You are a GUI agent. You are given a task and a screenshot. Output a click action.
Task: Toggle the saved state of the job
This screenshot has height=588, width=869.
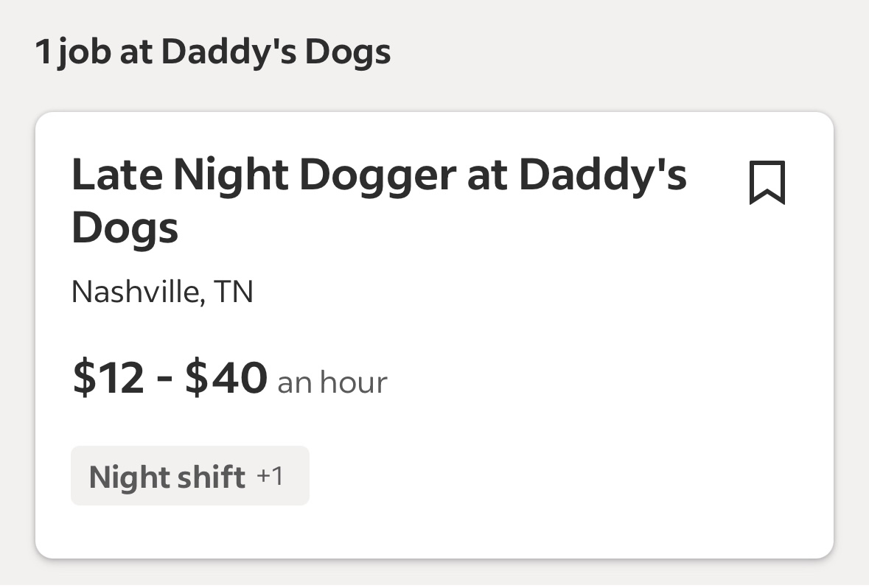(767, 182)
